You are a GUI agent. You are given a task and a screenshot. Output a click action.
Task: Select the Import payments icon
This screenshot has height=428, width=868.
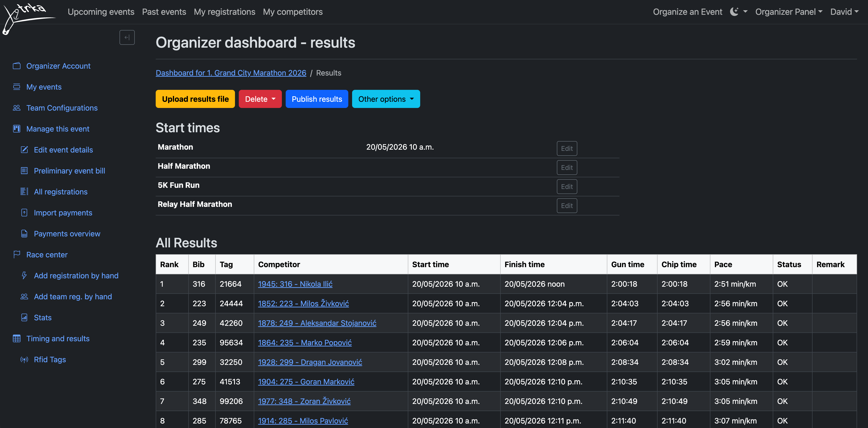point(24,213)
